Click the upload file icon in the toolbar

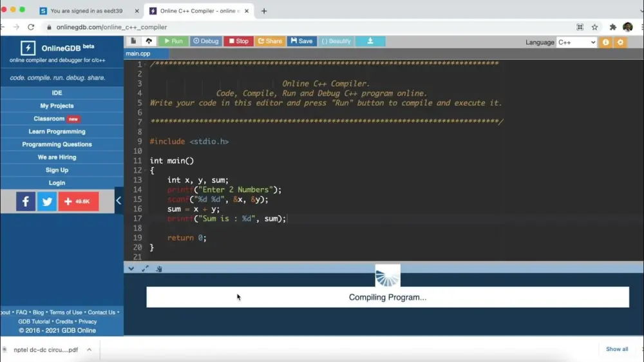click(149, 41)
